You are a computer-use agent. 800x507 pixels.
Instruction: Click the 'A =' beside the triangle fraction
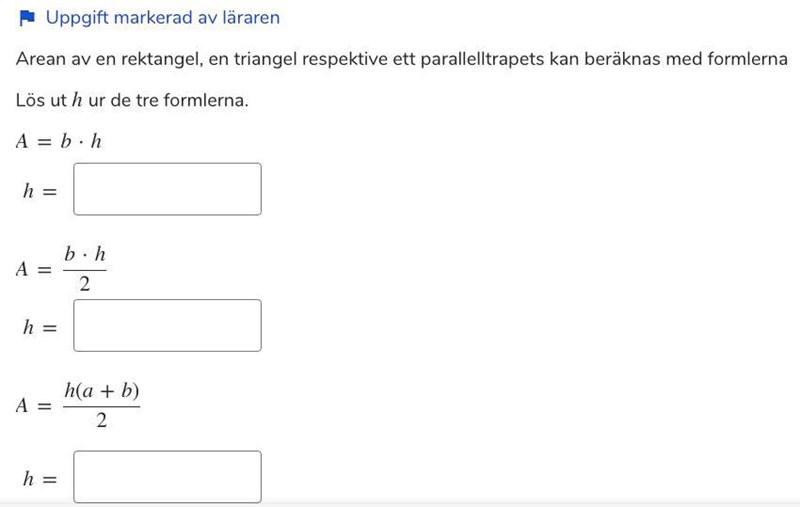coord(34,269)
